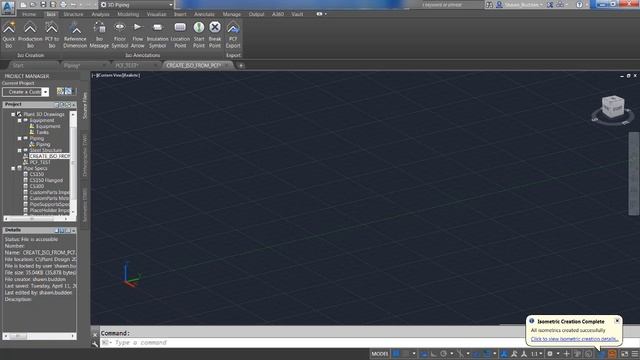Toggle Ortho mode on status bar
640x360 pixels.
[433, 353]
